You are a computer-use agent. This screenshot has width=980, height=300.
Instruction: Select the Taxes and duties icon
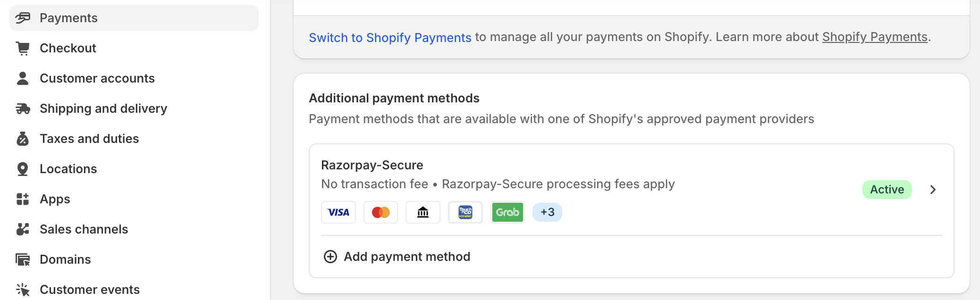[x=22, y=138]
